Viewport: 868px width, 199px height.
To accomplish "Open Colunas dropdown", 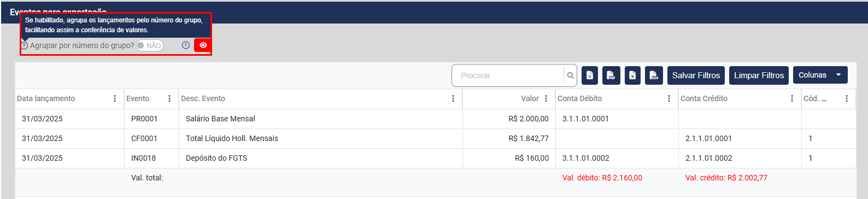I will [820, 75].
